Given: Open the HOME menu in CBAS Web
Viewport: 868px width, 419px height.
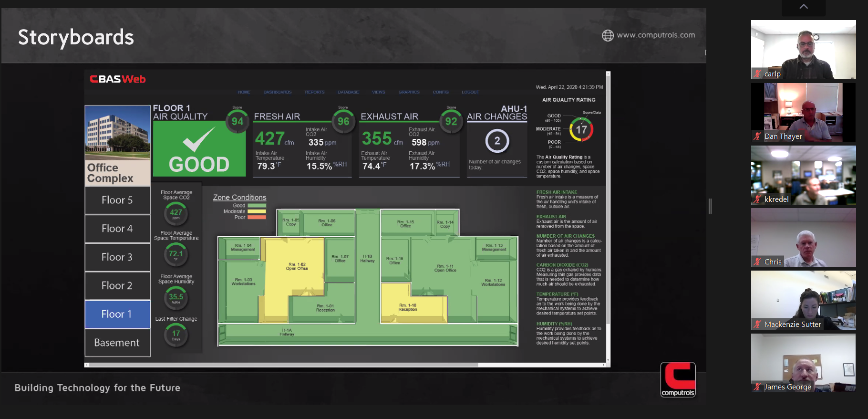Looking at the screenshot, I should click(244, 92).
